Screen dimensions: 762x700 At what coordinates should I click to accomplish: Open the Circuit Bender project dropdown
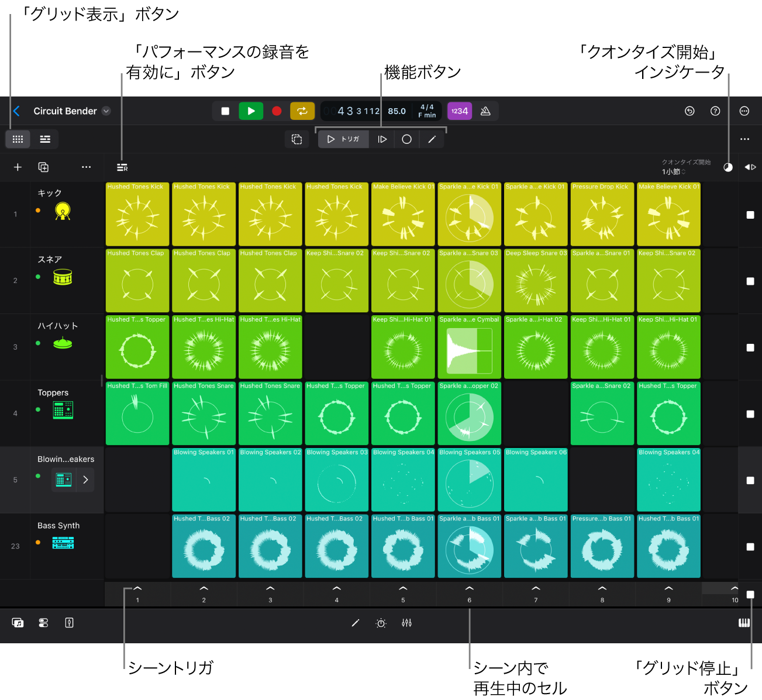click(106, 111)
